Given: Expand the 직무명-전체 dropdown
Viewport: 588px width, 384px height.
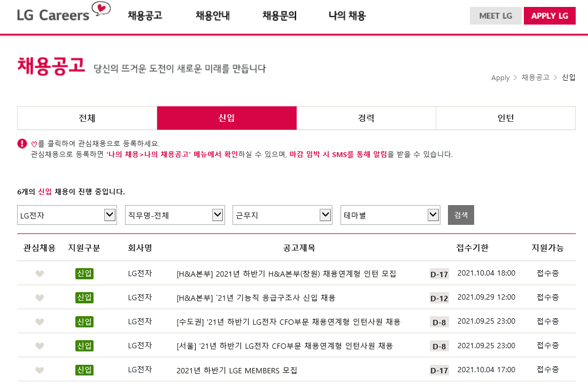Looking at the screenshot, I should coord(174,215).
